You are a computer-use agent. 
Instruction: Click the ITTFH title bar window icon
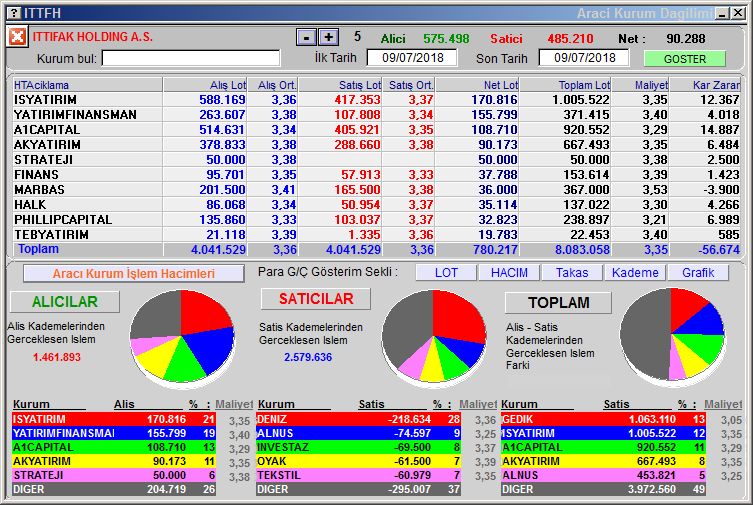click(11, 12)
